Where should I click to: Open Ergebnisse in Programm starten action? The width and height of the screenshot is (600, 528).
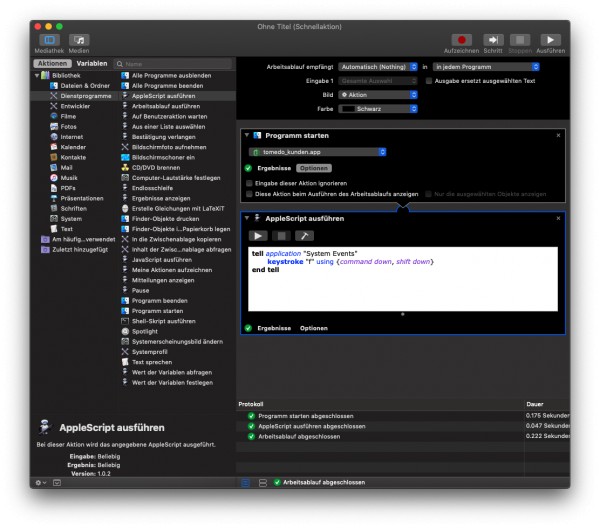[x=274, y=168]
